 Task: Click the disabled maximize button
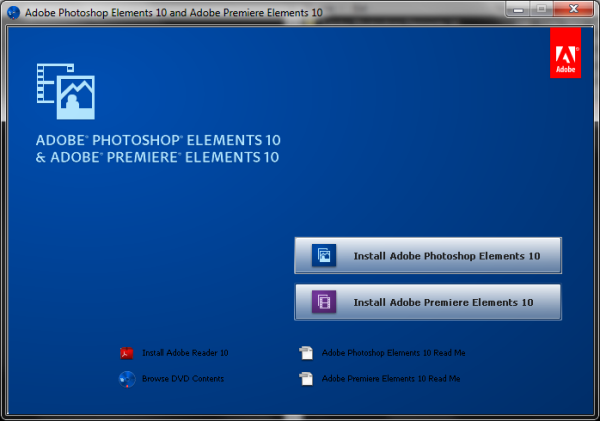tap(541, 9)
